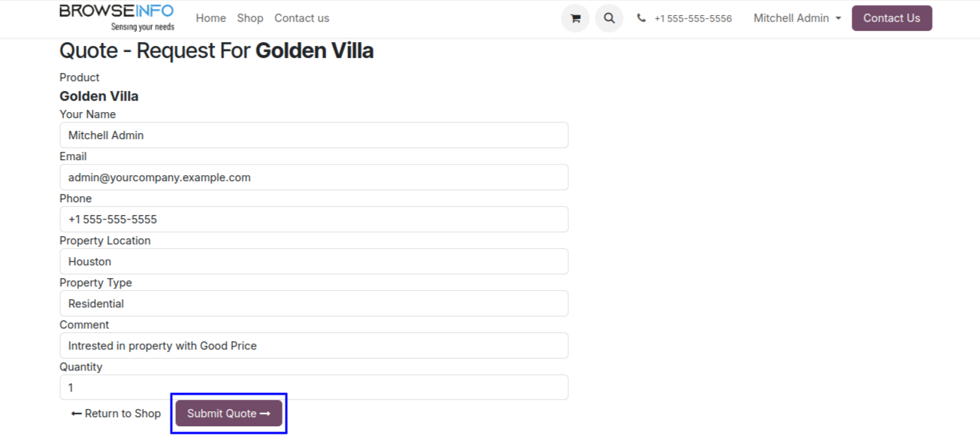Focus the Comment text field
This screenshot has width=980, height=439.
(313, 346)
